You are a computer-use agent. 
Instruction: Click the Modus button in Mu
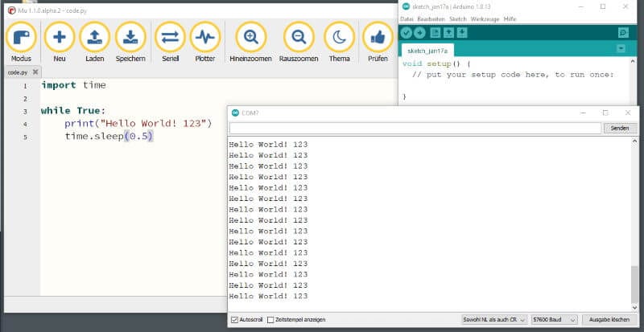click(21, 37)
